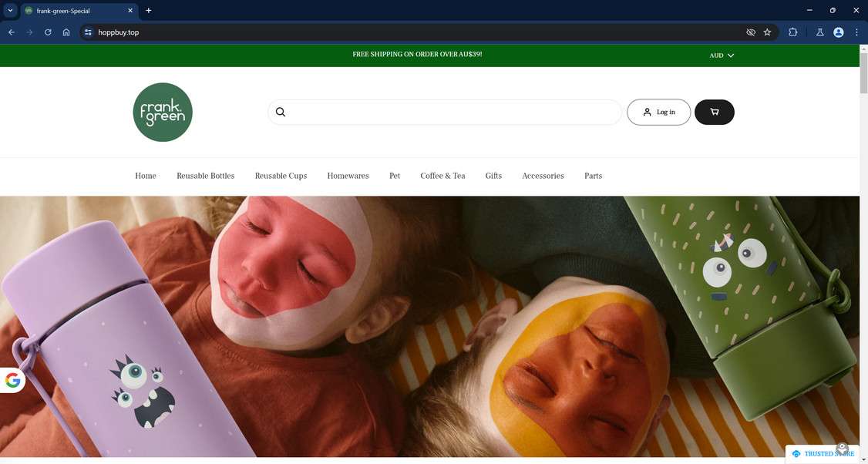868x464 pixels.
Task: Open the Chrome Labs flask icon
Action: (x=820, y=32)
